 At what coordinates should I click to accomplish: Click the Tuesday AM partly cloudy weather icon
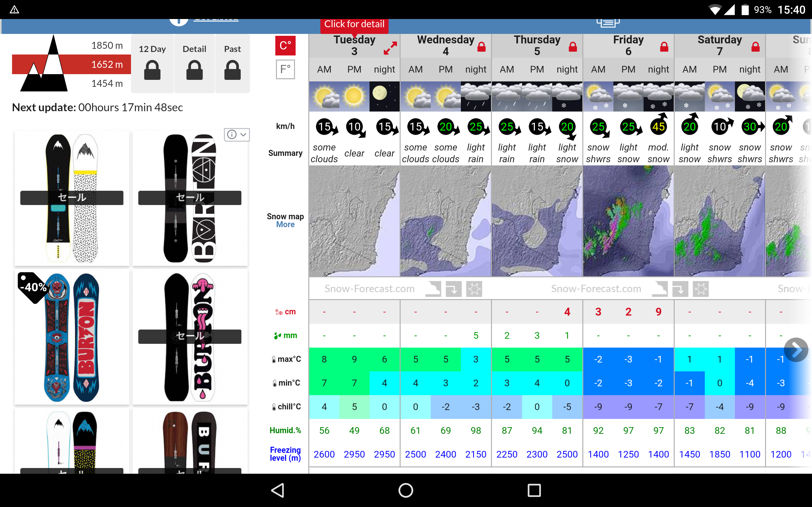click(x=324, y=97)
